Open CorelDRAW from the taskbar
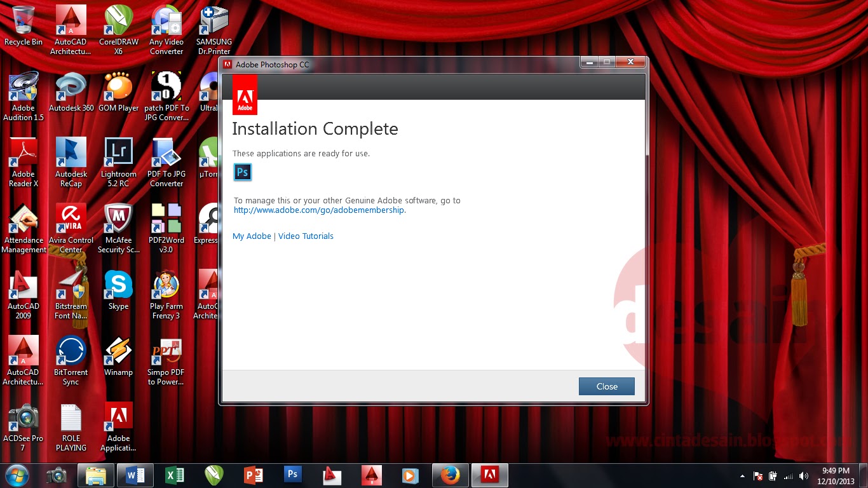The width and height of the screenshot is (868, 488). click(214, 475)
